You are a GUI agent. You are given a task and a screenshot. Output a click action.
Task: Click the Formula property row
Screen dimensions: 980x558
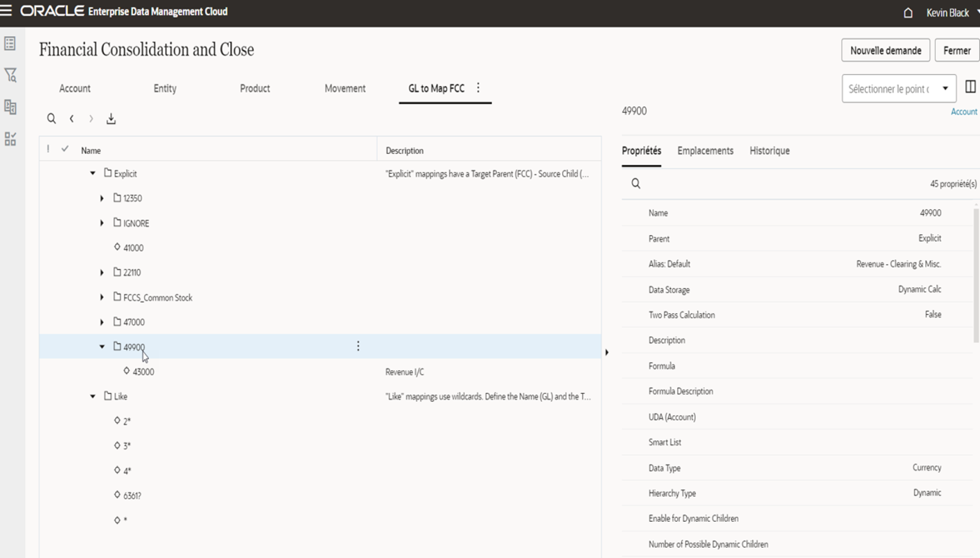point(797,365)
